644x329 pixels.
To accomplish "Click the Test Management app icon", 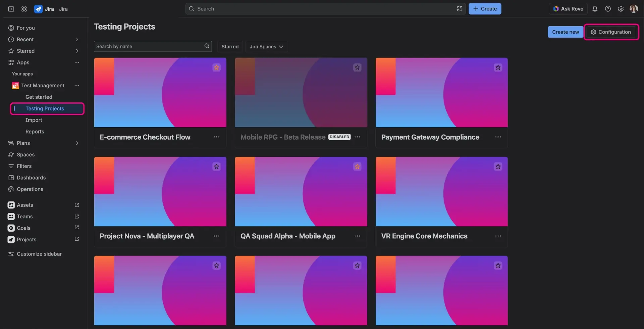I will 15,86.
